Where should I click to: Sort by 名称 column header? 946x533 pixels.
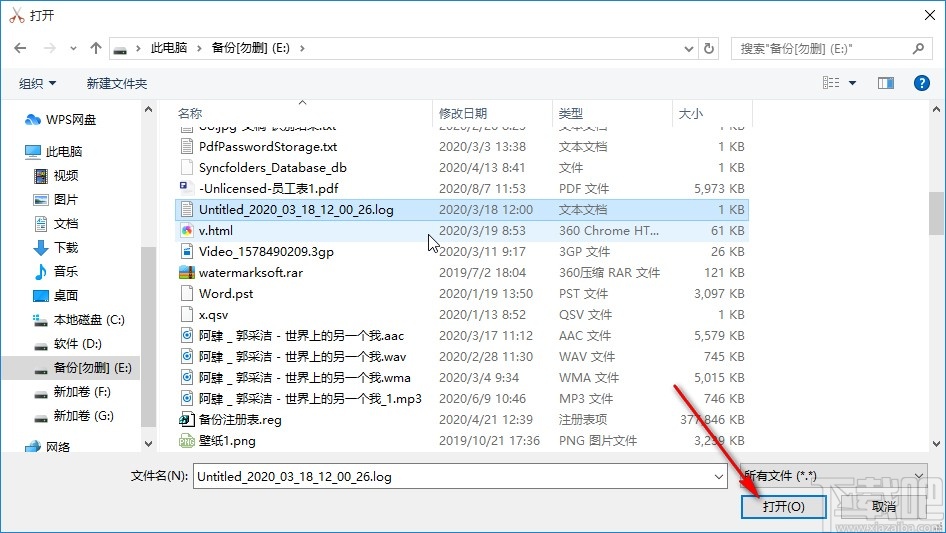[190, 113]
